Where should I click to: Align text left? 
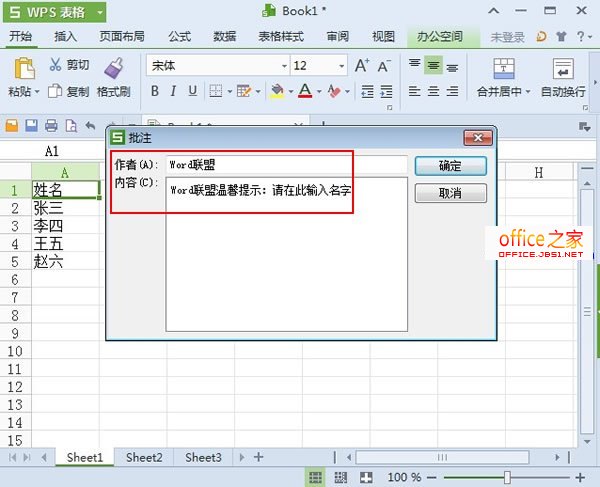pyautogui.click(x=414, y=91)
